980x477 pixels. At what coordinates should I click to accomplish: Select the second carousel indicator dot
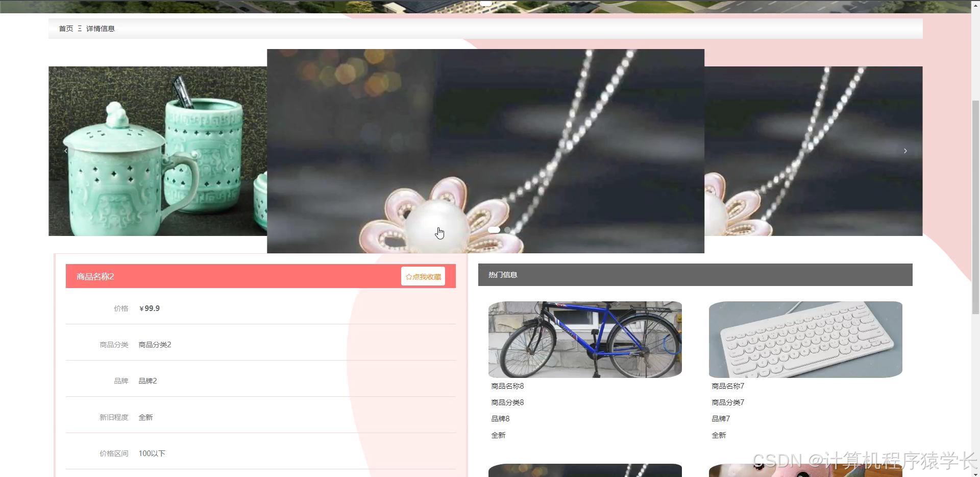tap(507, 230)
